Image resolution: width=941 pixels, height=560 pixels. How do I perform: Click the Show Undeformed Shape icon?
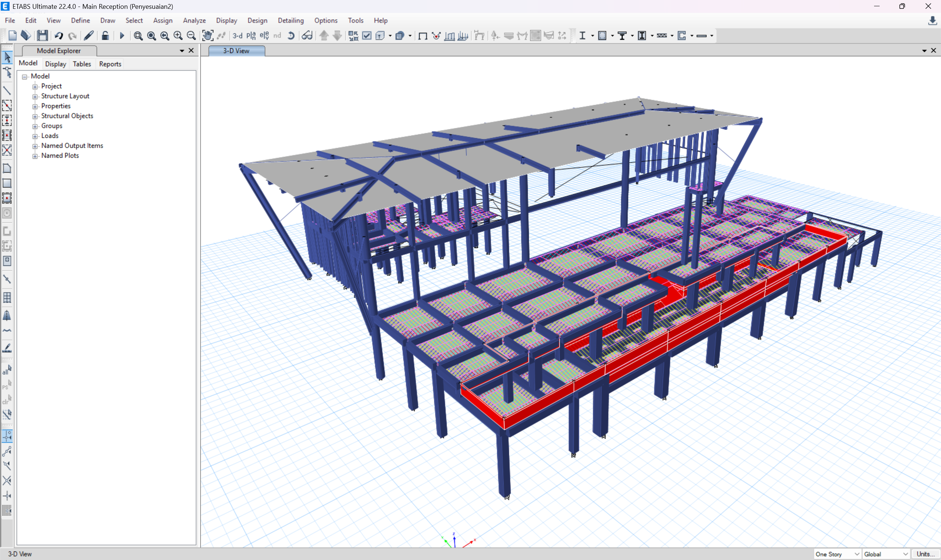point(423,36)
